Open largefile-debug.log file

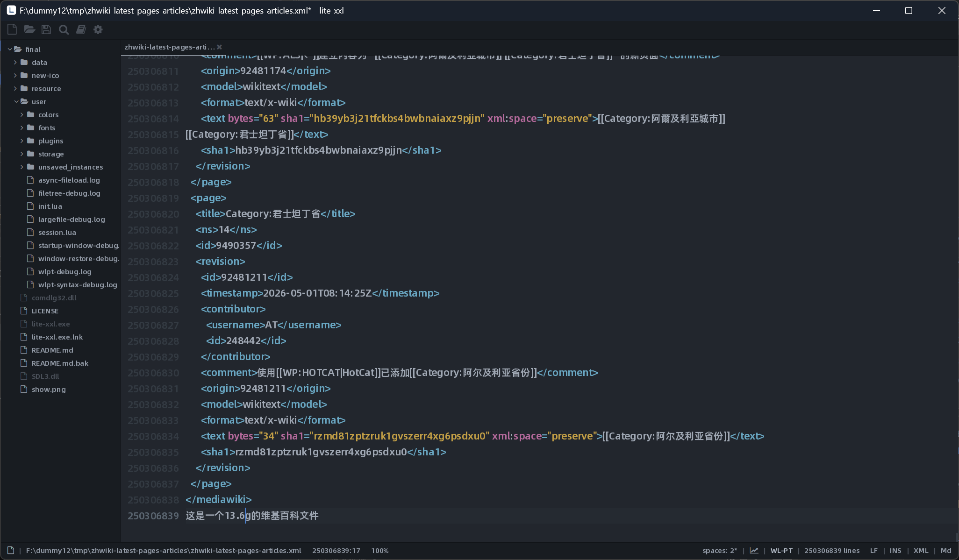(72, 219)
